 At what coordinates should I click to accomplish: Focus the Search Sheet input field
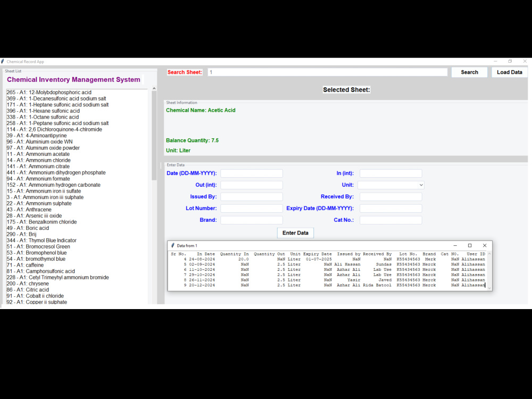(327, 72)
